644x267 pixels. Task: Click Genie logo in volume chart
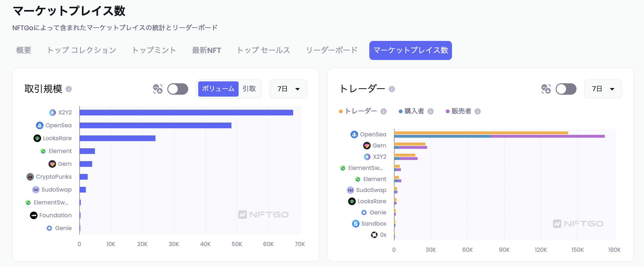coord(49,228)
